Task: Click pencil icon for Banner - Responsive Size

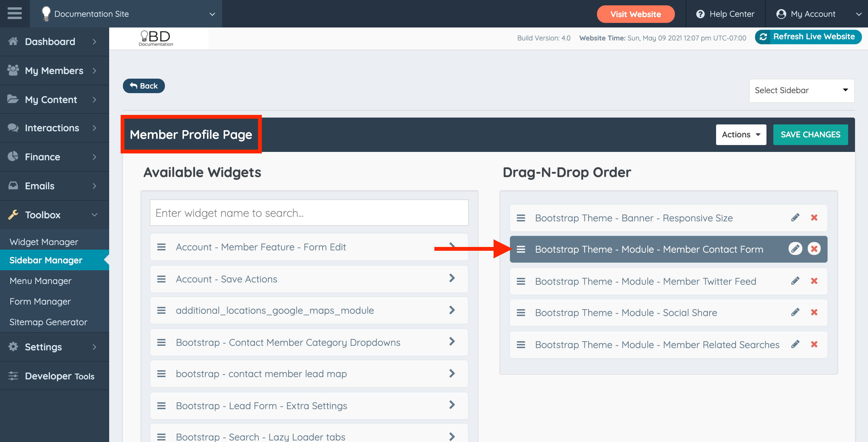Action: tap(795, 218)
